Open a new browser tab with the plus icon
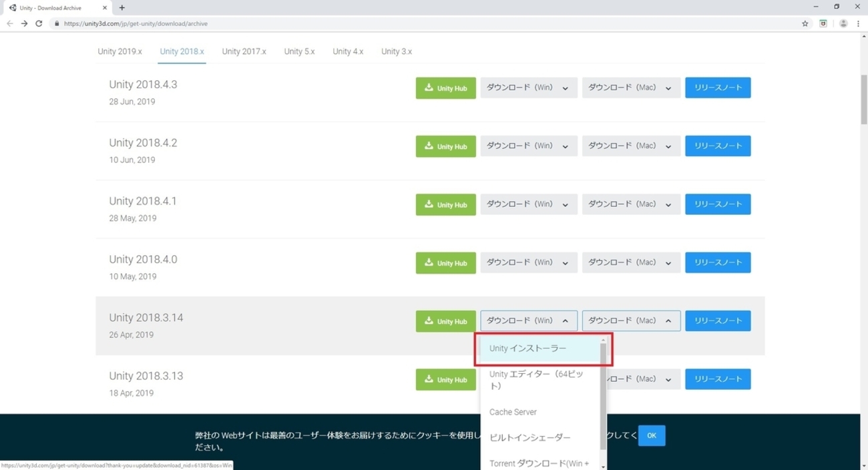This screenshot has height=470, width=868. click(122, 9)
